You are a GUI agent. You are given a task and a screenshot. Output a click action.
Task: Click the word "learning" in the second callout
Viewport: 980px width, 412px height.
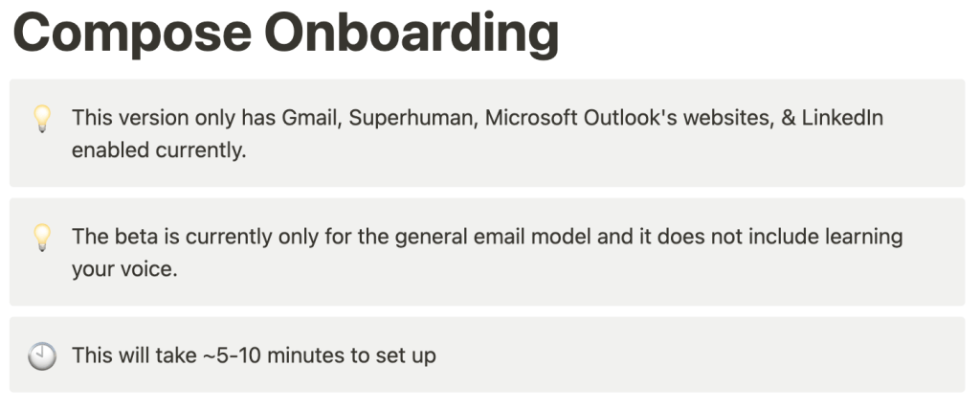pos(864,237)
